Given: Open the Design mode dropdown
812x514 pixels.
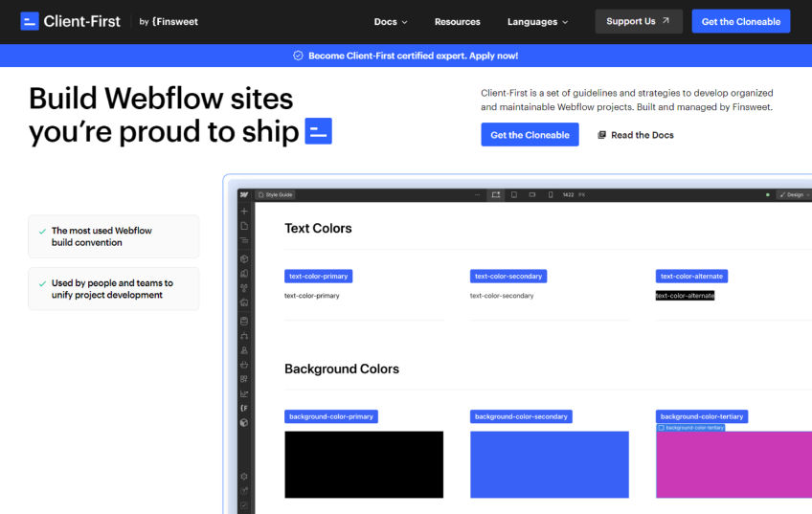Looking at the screenshot, I should click(795, 195).
